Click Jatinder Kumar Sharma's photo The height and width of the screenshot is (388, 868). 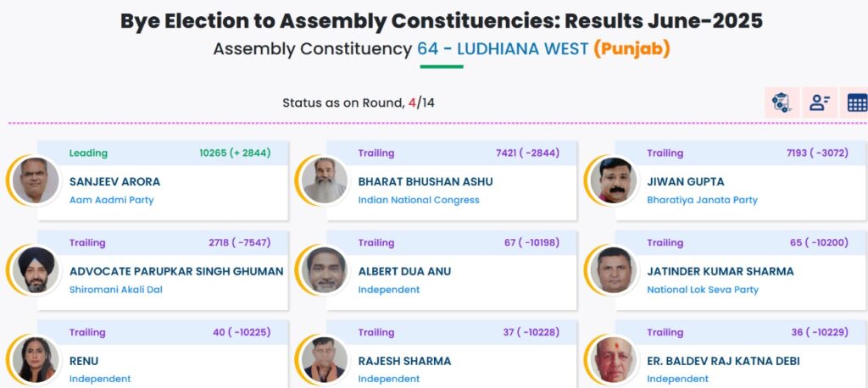click(x=614, y=270)
